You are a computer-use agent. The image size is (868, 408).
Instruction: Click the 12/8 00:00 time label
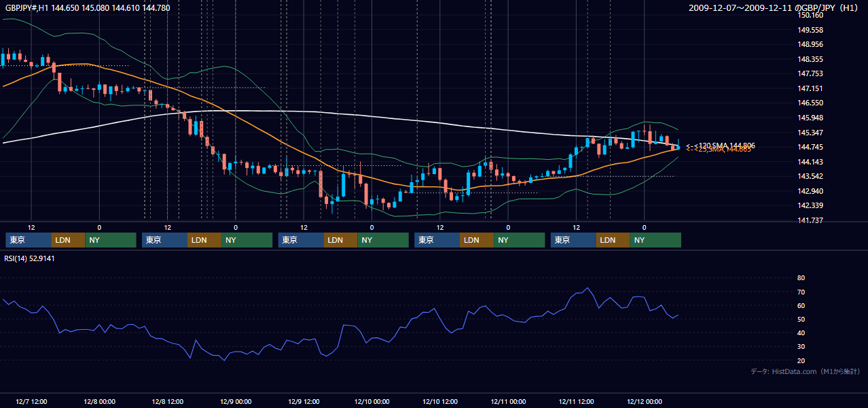[x=99, y=401]
